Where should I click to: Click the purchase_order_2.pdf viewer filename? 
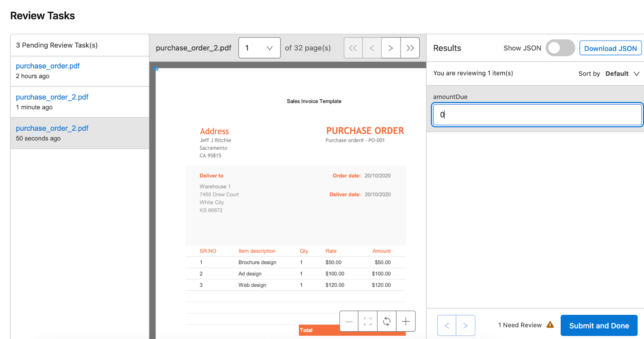coord(194,48)
